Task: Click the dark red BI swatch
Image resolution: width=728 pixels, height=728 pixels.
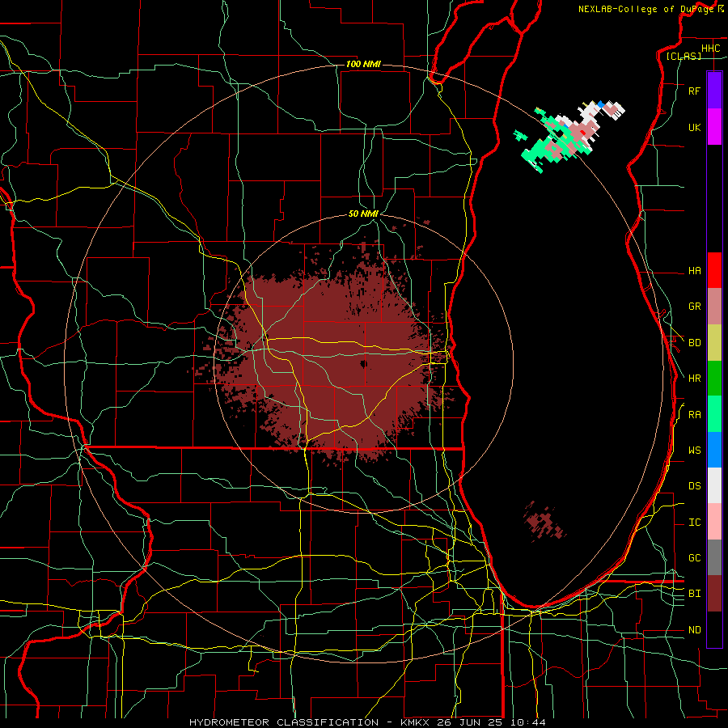Action: coord(714,594)
